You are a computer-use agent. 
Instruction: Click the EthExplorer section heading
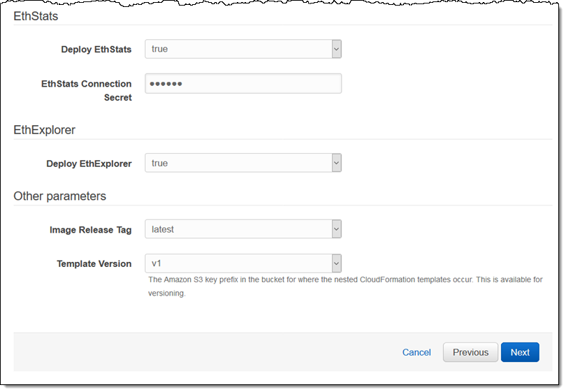coord(44,130)
